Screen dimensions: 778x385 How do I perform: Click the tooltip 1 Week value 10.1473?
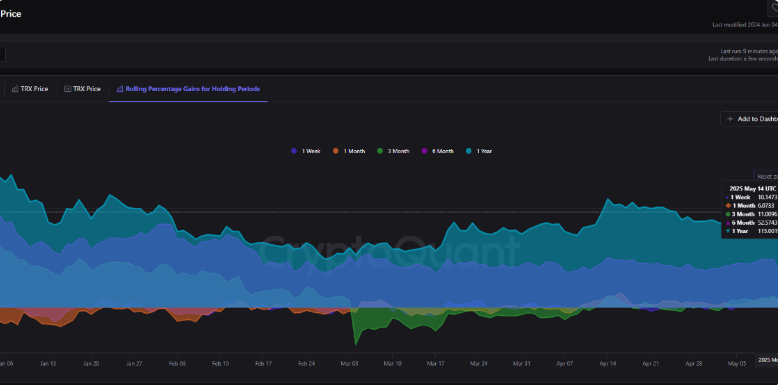[x=768, y=197]
